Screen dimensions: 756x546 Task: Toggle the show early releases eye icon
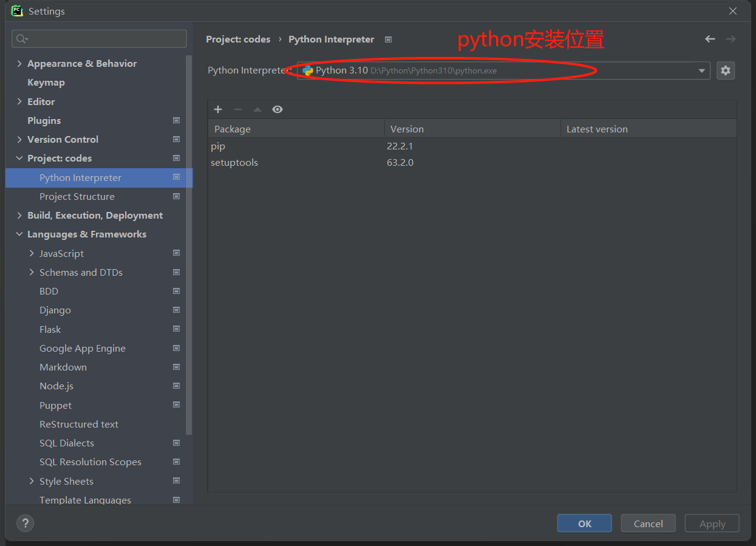278,109
